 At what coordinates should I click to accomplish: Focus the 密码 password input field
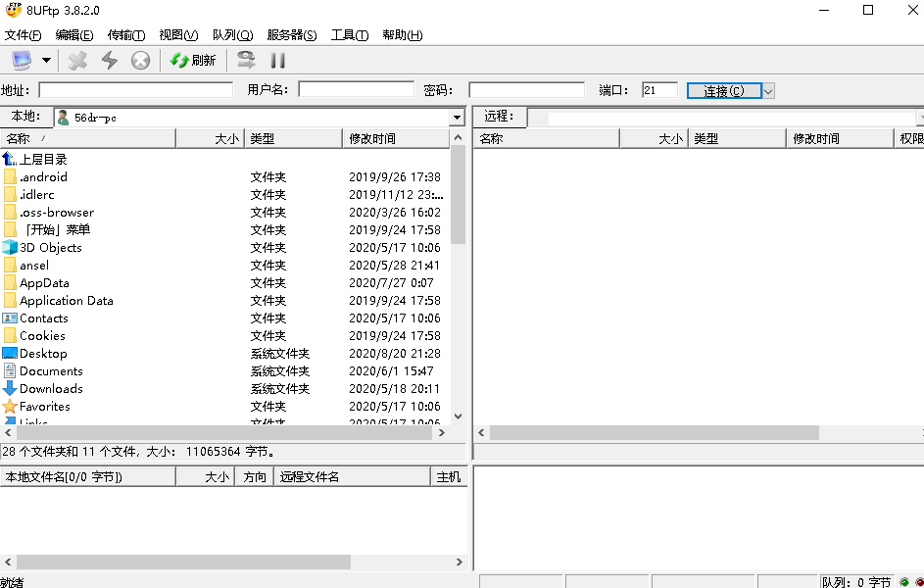coord(526,90)
